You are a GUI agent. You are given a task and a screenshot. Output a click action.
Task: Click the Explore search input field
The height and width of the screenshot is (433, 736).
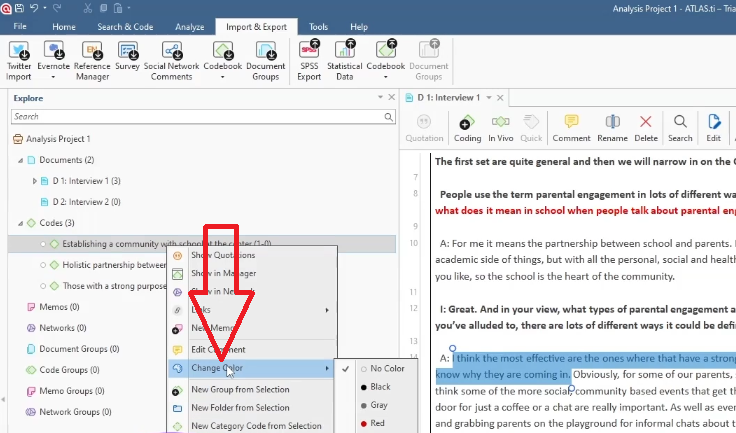pyautogui.click(x=195, y=117)
